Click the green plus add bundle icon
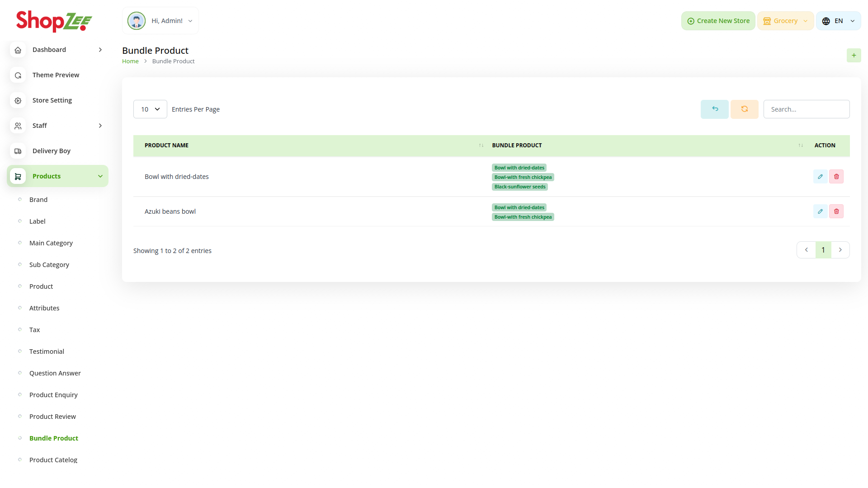868x488 pixels. click(x=854, y=56)
